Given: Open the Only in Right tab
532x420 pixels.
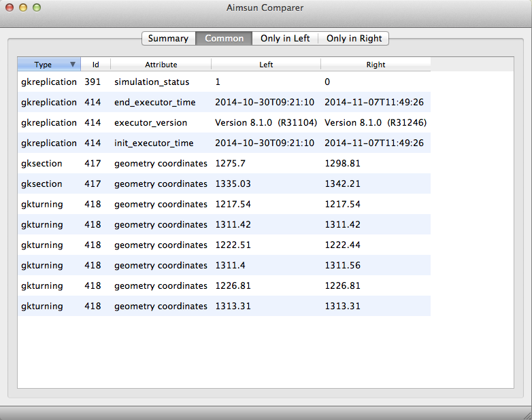Looking at the screenshot, I should pos(354,38).
